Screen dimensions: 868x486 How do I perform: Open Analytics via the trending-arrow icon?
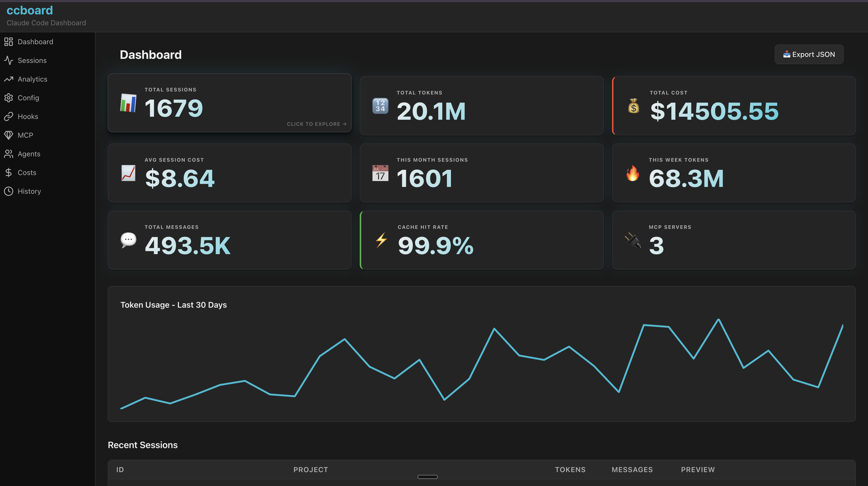(x=9, y=79)
